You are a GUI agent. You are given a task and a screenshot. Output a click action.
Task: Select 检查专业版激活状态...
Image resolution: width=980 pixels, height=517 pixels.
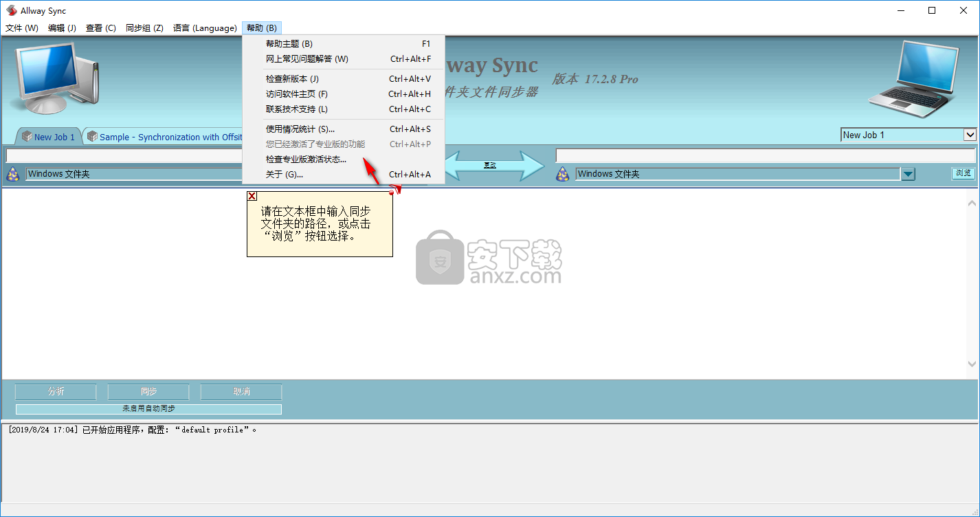344,159
